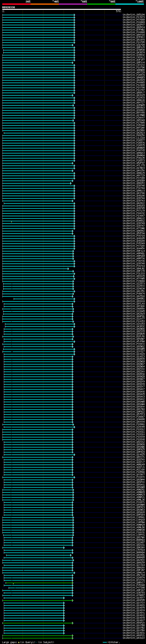Open hit UniRef100_P31333
The width and height of the screenshot is (146, 644).
134,273
